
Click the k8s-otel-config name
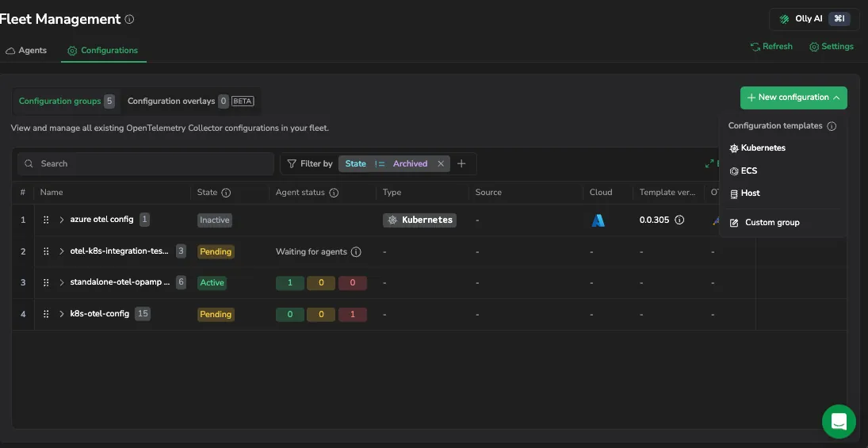click(100, 314)
